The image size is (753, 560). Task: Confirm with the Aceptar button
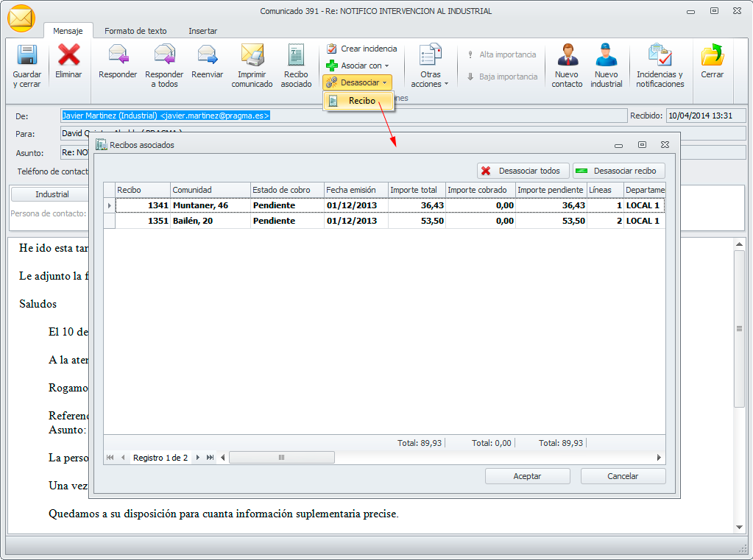(x=527, y=476)
